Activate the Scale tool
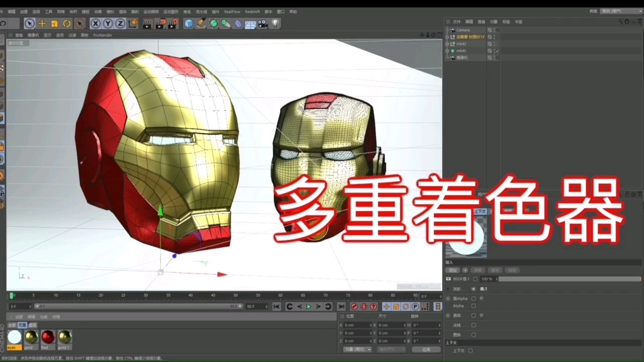The height and width of the screenshot is (362, 644). point(54,24)
